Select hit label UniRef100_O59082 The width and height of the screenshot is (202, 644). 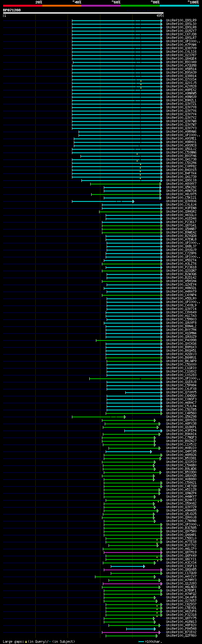point(181,504)
